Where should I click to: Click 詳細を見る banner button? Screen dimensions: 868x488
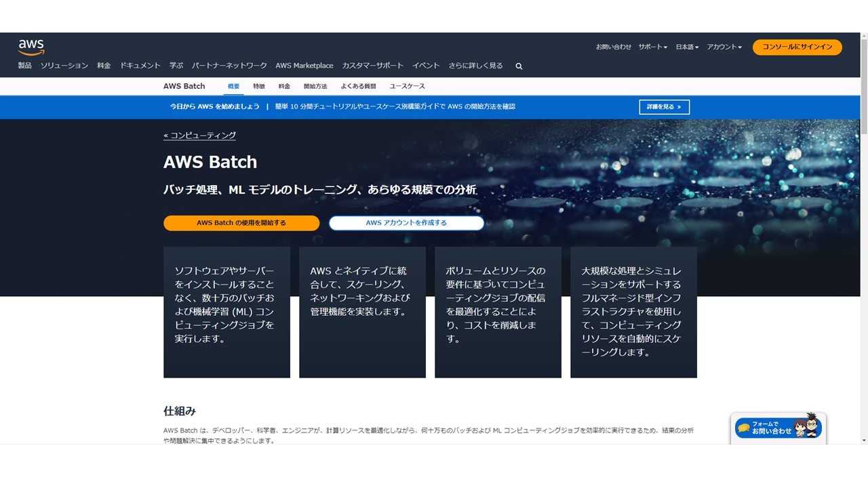point(664,107)
